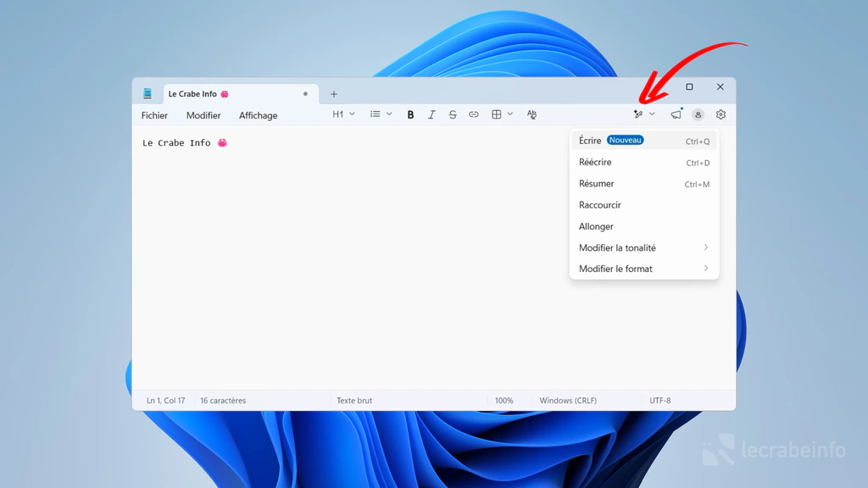Viewport: 868px width, 488px height.
Task: Toggle italic formatting
Action: (431, 114)
